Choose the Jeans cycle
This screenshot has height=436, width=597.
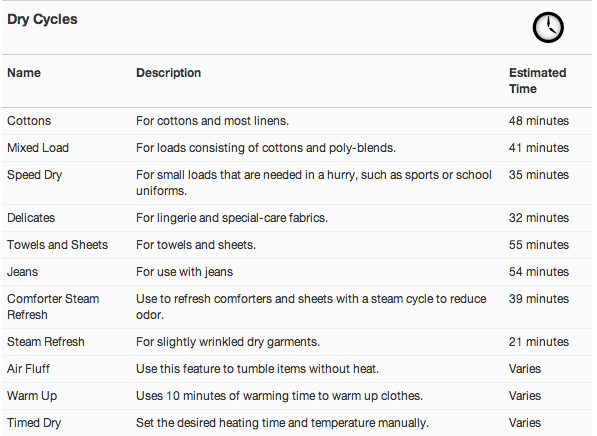click(297, 272)
